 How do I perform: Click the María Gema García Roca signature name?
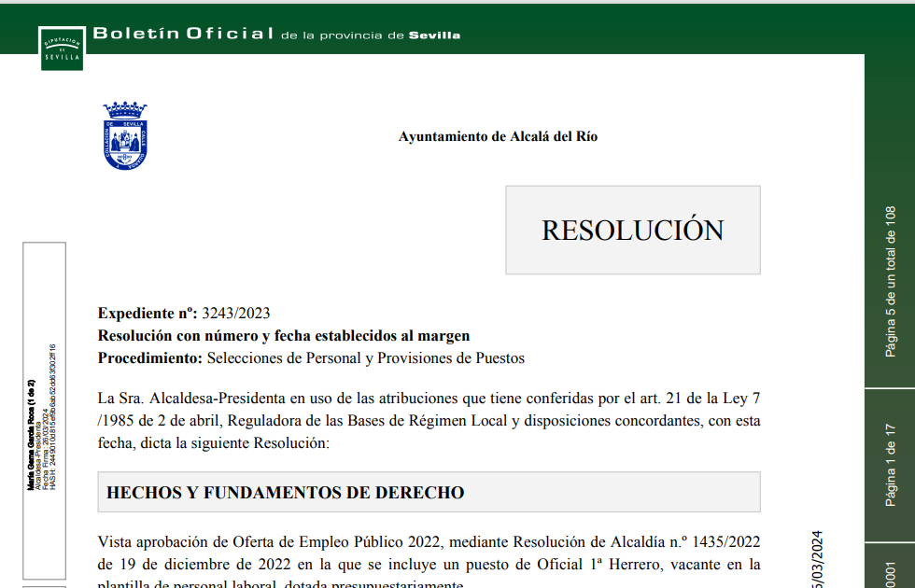click(31, 435)
